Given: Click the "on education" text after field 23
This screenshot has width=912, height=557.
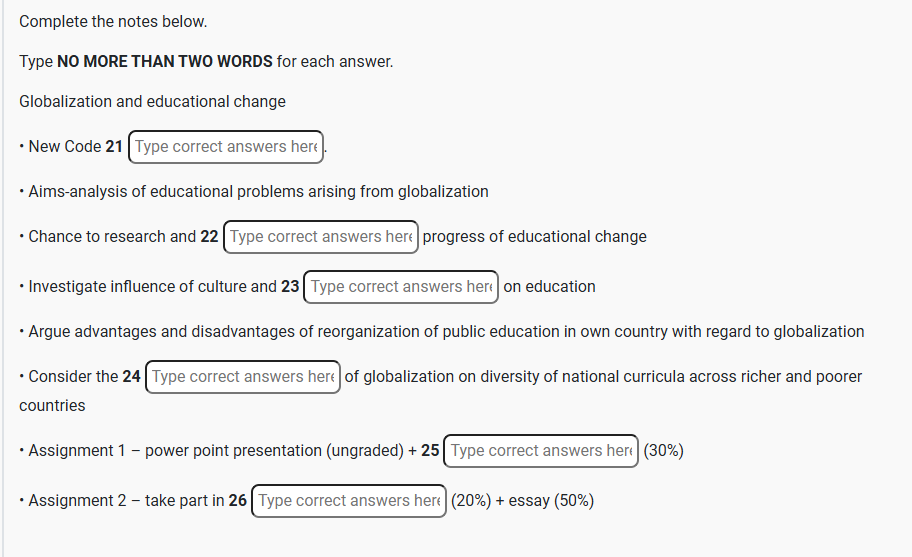Looking at the screenshot, I should coord(549,287).
